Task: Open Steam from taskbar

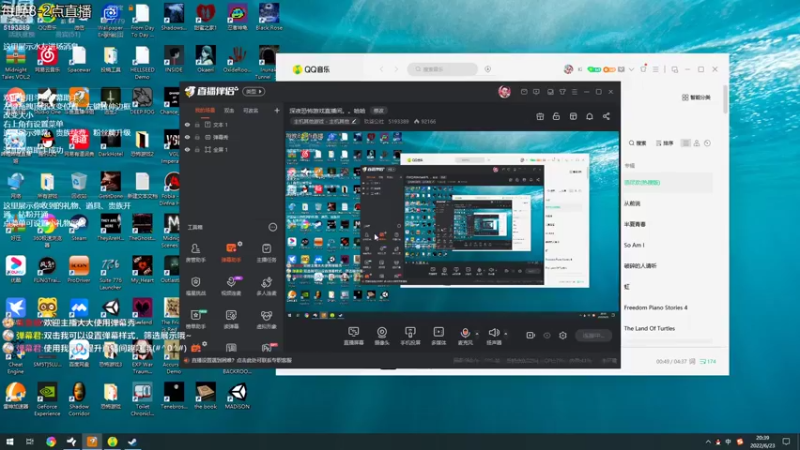Action: click(x=133, y=441)
